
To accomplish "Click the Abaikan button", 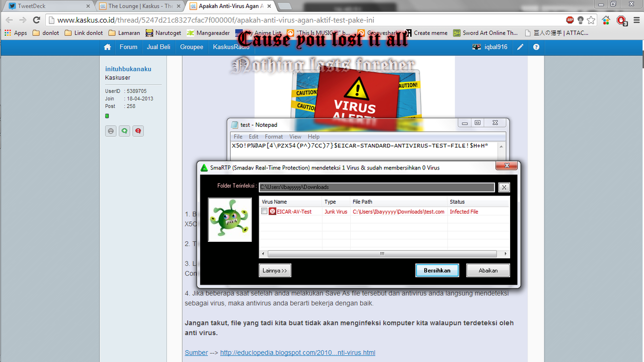I will tap(488, 270).
